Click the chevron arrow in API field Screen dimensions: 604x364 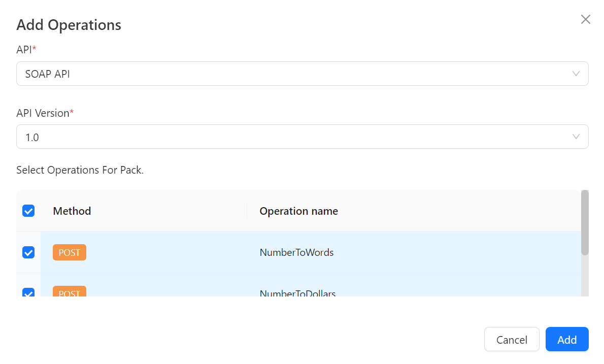point(576,74)
